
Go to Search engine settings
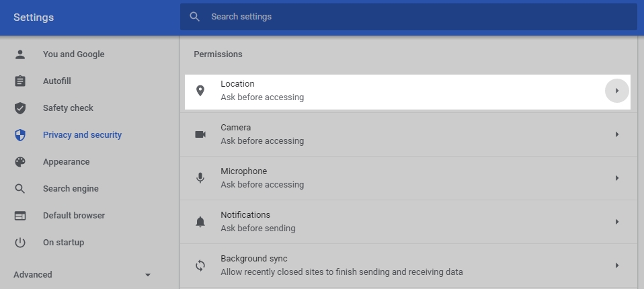click(71, 189)
